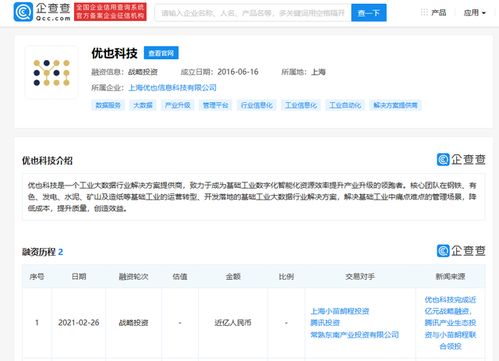Click the 近亿人民币 amount cell
This screenshot has height=361, width=499.
click(233, 323)
